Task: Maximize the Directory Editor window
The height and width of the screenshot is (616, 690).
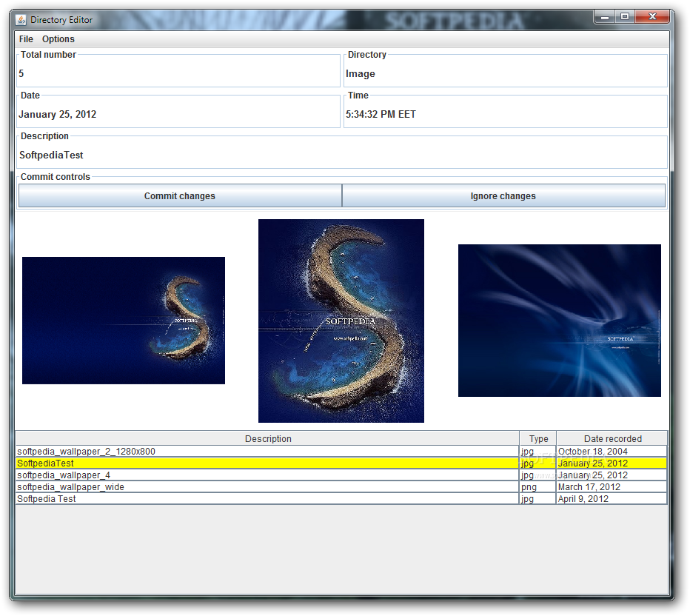Action: click(x=624, y=17)
